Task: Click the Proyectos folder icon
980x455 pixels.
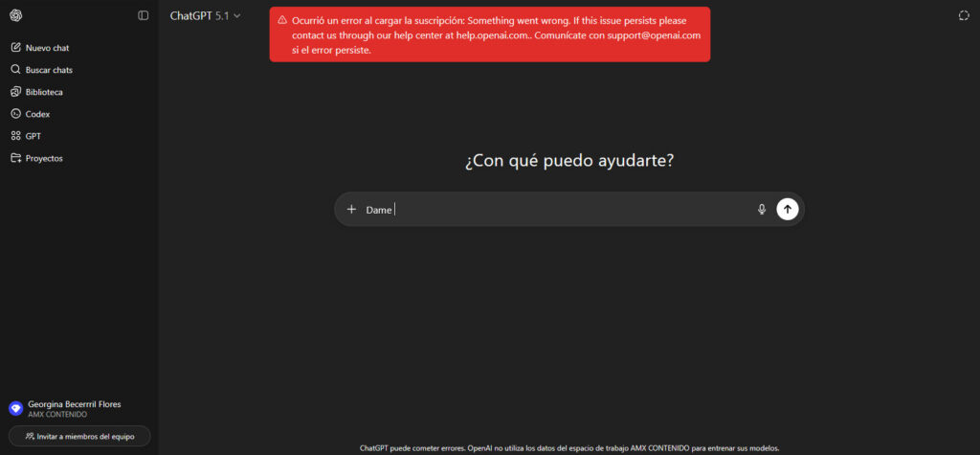Action: pyautogui.click(x=15, y=158)
